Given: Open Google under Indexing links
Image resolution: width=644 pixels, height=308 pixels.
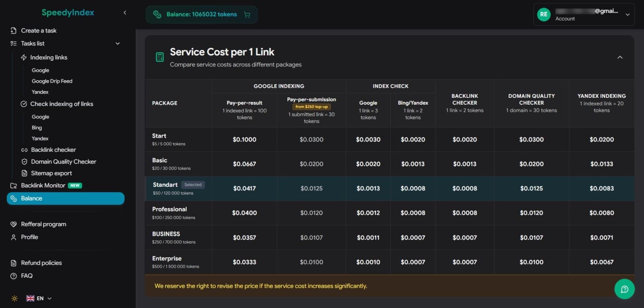Looking at the screenshot, I should coord(40,70).
